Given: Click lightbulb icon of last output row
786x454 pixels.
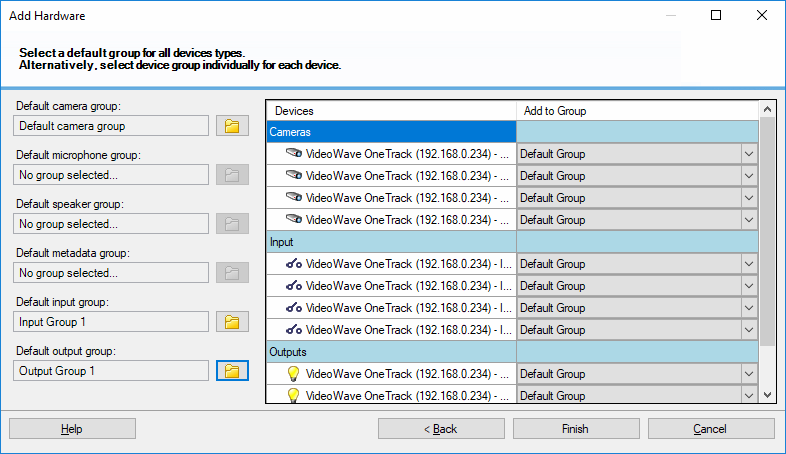Looking at the screenshot, I should coord(293,395).
